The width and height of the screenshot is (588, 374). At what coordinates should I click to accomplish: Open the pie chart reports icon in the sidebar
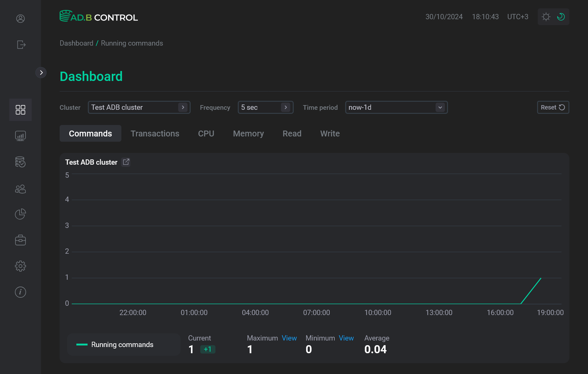point(20,214)
